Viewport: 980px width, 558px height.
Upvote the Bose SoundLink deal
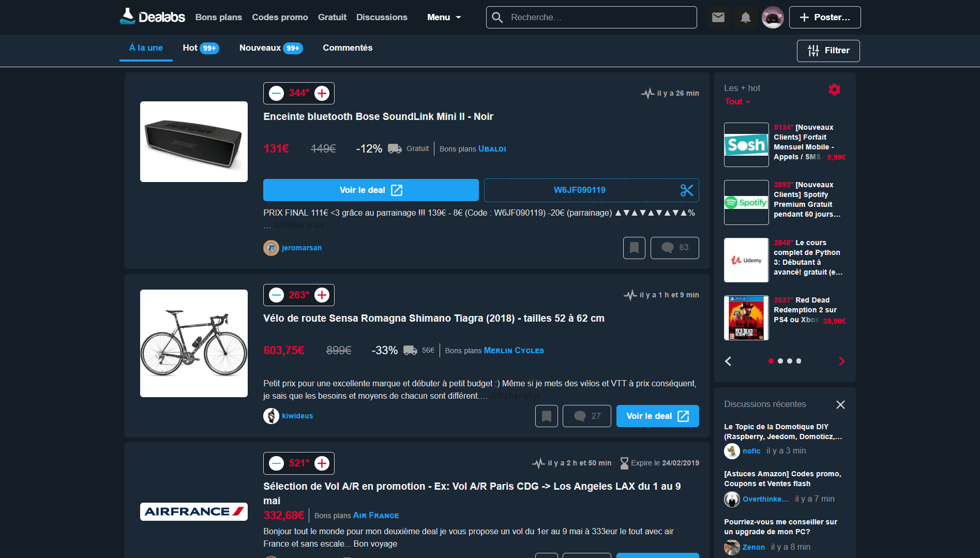click(x=322, y=93)
